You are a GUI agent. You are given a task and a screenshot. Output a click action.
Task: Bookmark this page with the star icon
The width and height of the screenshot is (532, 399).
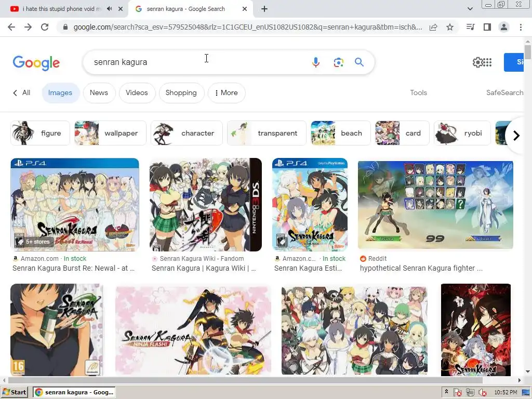[x=450, y=27]
